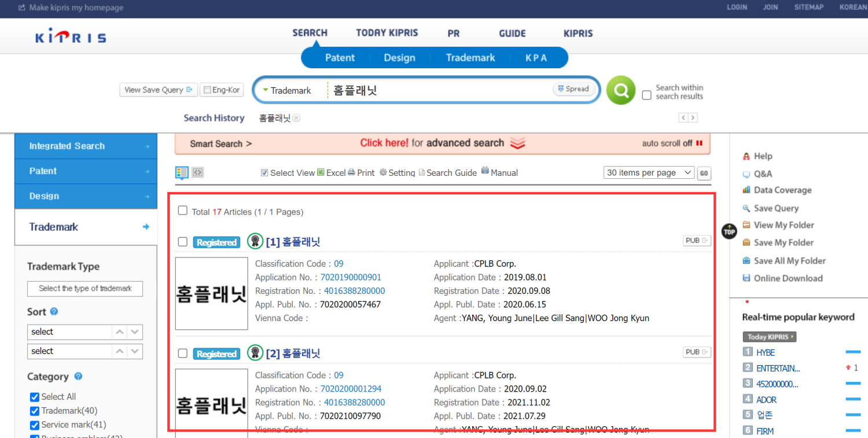Click the Excel export icon

[x=321, y=172]
